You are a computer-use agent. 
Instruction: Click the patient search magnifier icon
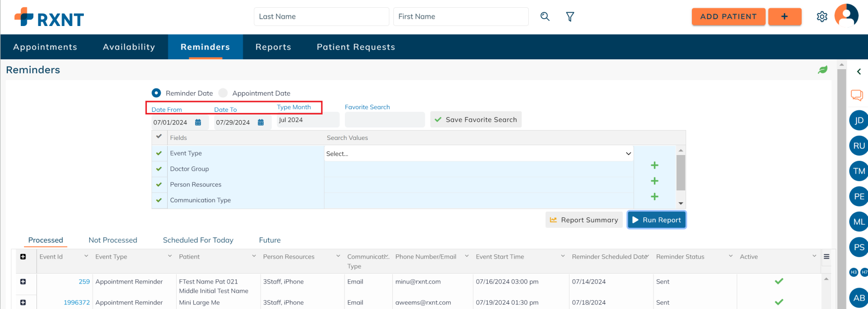point(545,17)
